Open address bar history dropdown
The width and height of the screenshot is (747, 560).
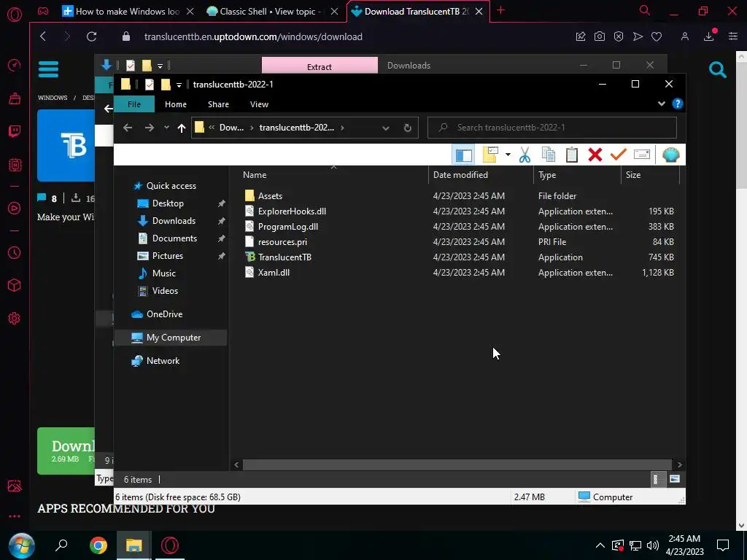click(385, 128)
